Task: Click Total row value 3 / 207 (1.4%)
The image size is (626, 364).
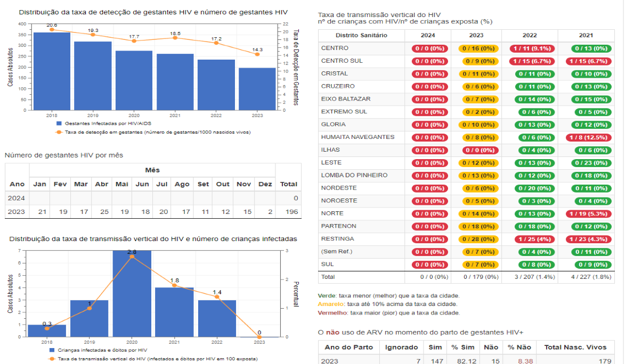Action: (x=534, y=277)
